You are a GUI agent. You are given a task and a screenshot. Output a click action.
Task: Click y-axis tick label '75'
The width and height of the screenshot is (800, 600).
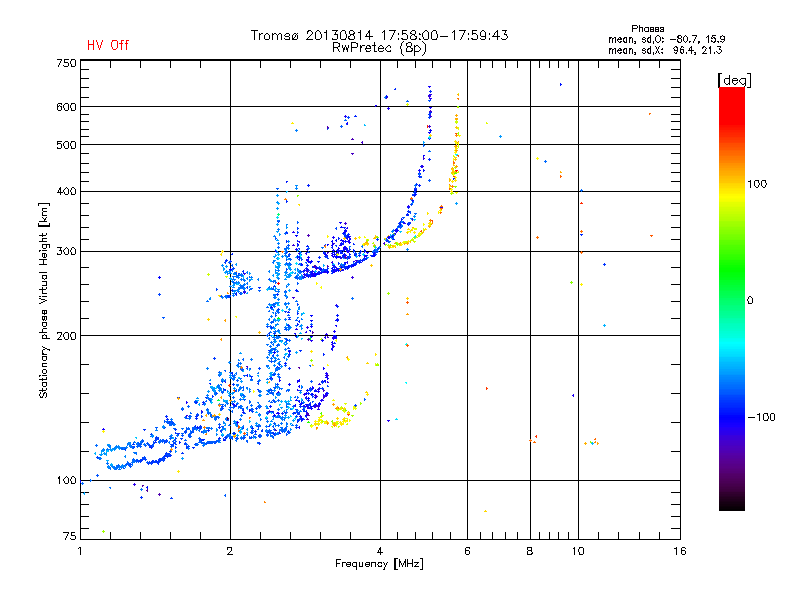(70, 536)
